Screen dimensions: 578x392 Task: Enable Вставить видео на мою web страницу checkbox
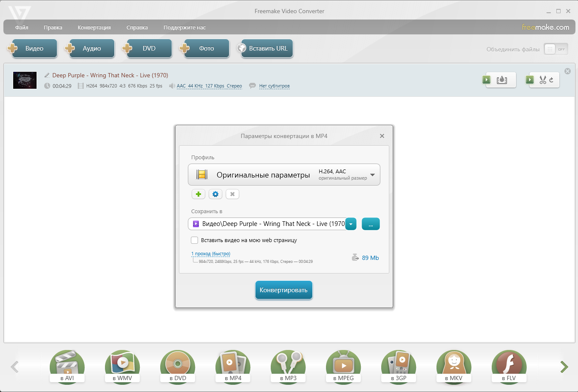195,240
